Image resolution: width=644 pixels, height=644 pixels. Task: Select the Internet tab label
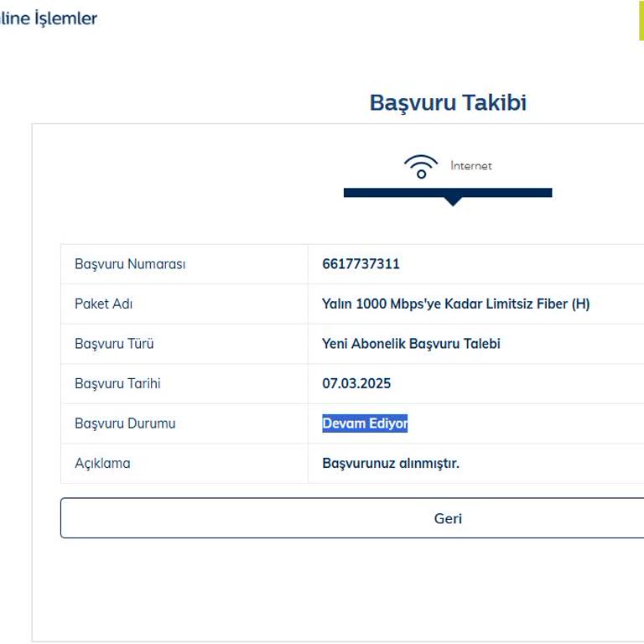[471, 166]
